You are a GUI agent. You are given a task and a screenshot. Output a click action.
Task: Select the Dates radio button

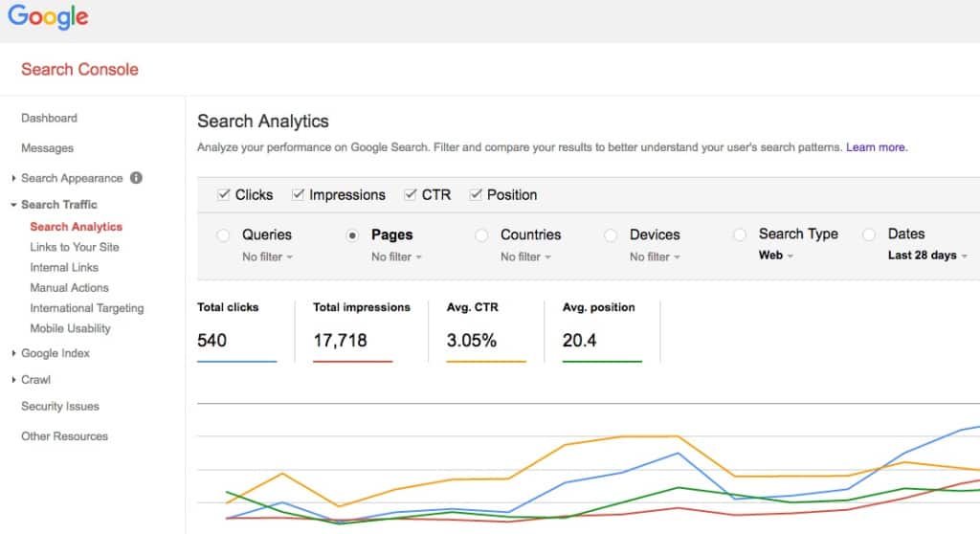tap(869, 234)
